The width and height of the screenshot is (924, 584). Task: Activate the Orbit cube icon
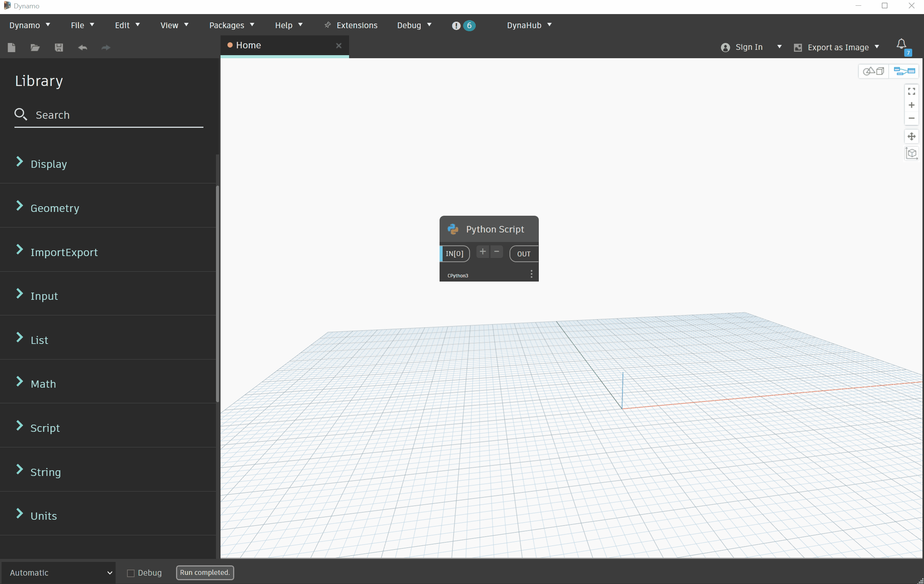click(911, 153)
